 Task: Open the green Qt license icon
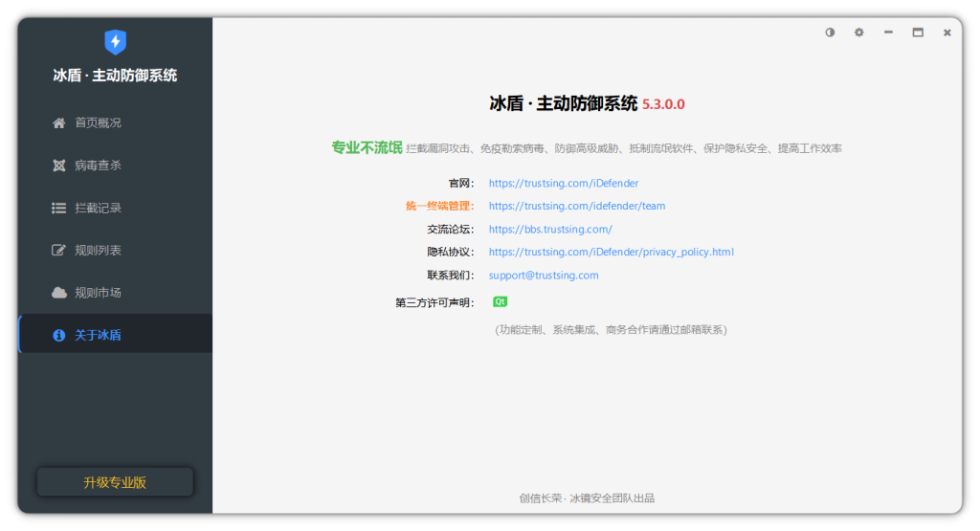point(500,302)
